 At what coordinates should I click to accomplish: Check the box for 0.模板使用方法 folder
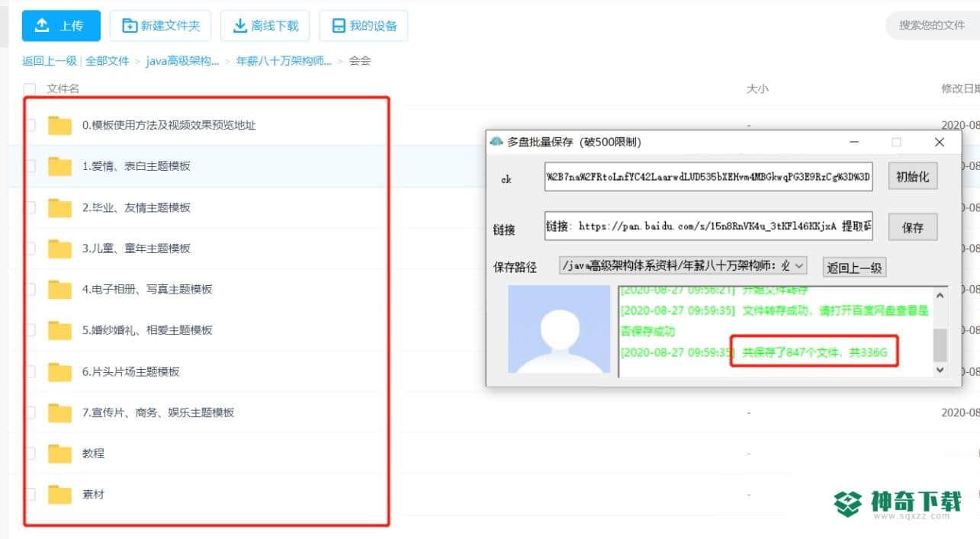tap(30, 125)
